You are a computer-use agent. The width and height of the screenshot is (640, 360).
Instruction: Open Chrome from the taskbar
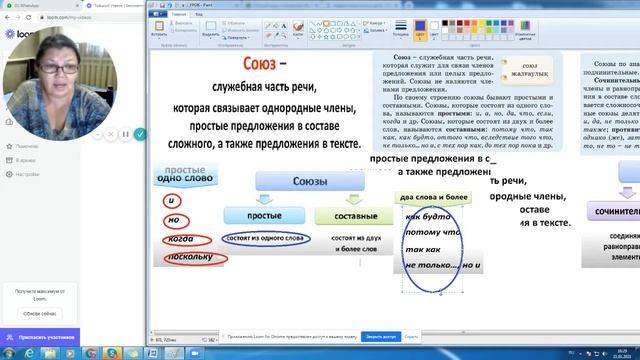point(91,353)
